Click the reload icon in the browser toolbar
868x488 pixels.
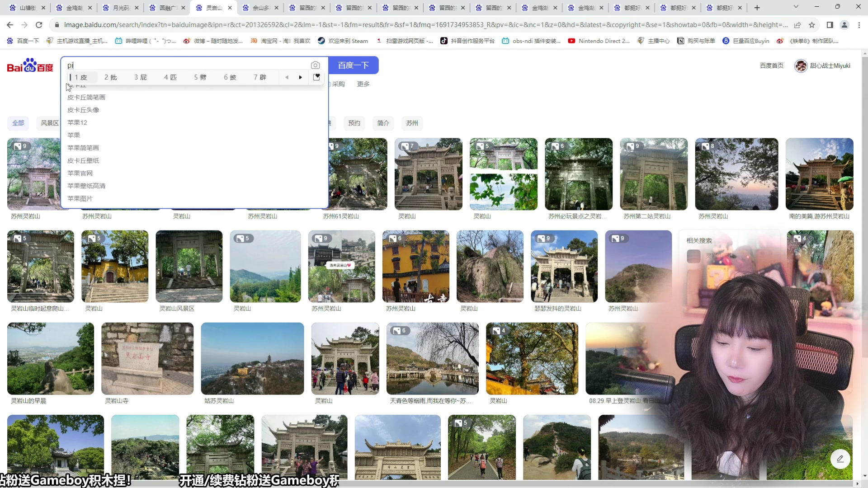click(x=39, y=25)
